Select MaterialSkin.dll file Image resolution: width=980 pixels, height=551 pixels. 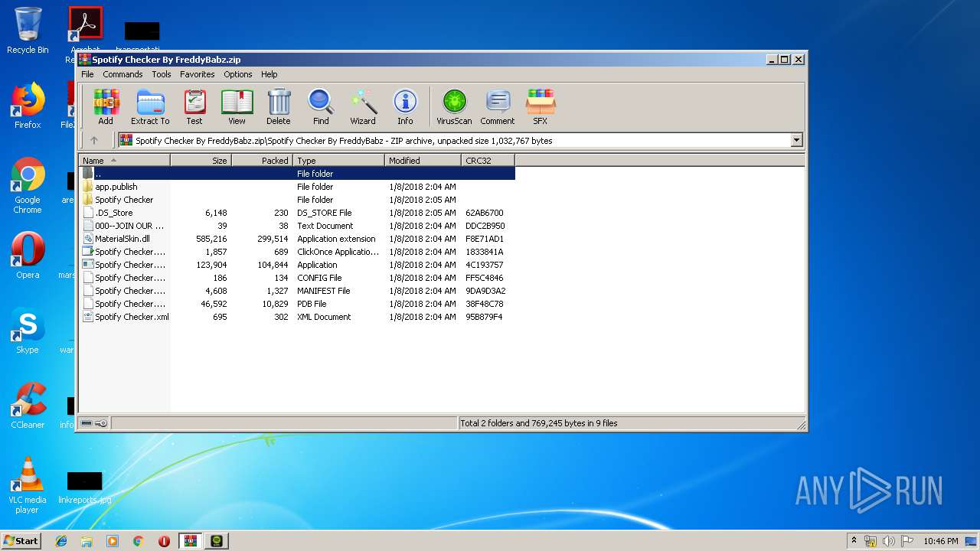coord(297,239)
